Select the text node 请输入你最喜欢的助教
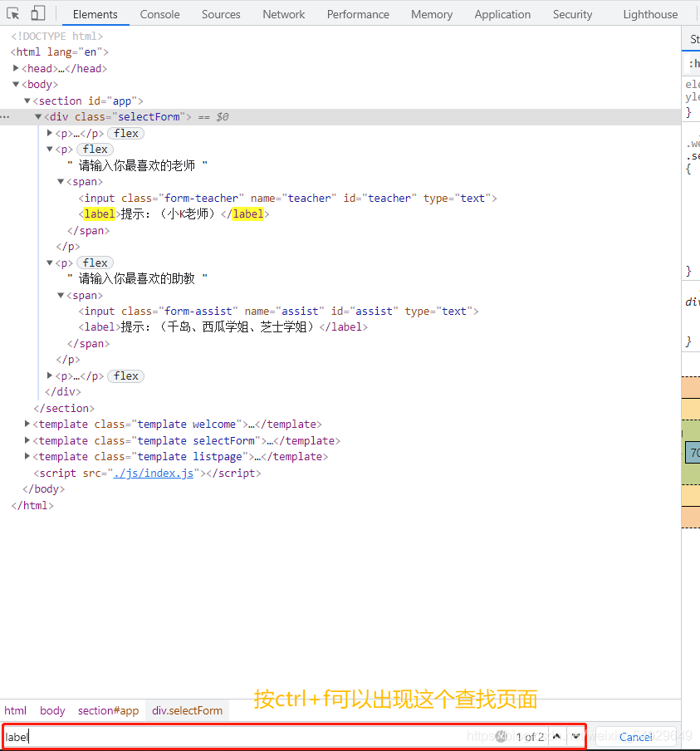The image size is (700, 751). 137,278
